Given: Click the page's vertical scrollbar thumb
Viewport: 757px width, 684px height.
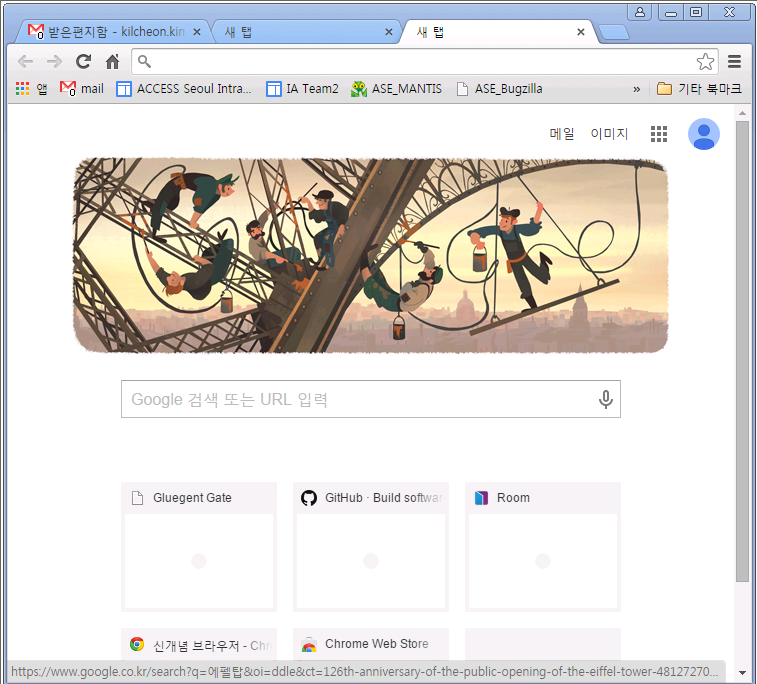Looking at the screenshot, I should coord(742,351).
